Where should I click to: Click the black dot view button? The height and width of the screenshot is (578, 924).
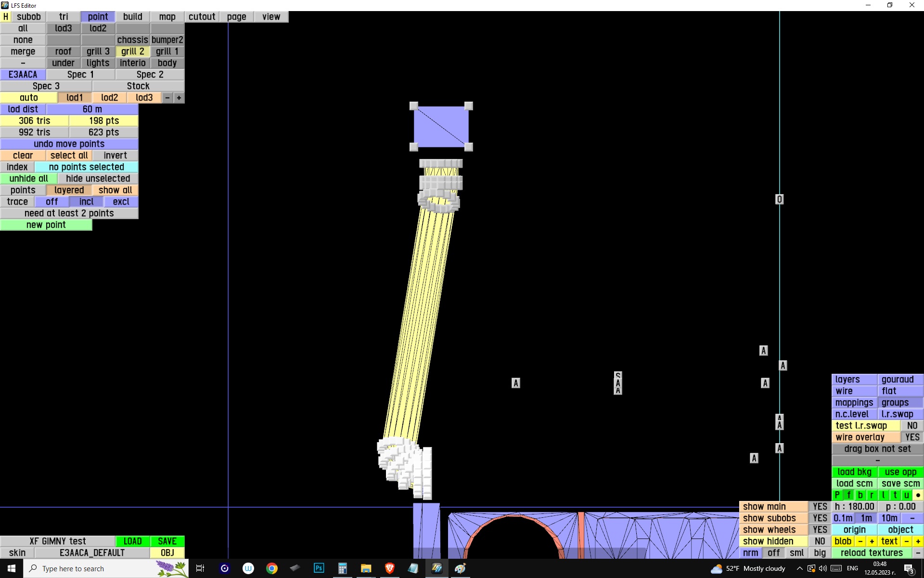point(918,495)
